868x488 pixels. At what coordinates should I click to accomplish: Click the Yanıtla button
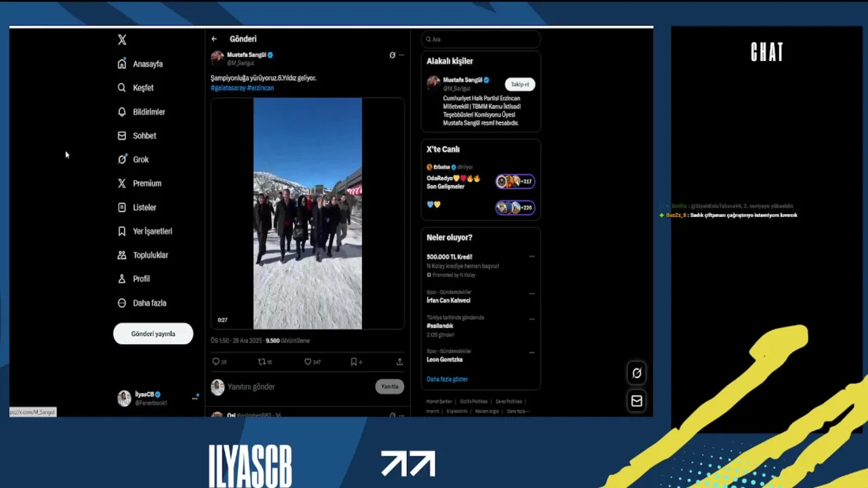pos(390,386)
